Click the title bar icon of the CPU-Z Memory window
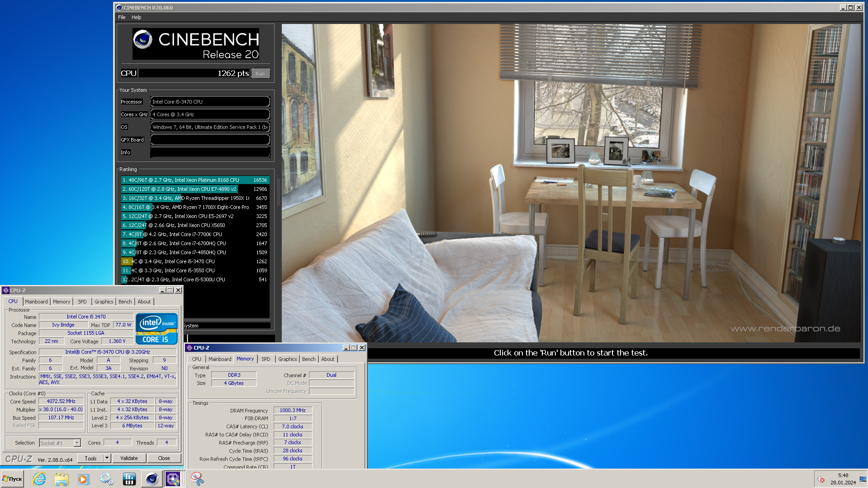Image resolution: width=868 pixels, height=488 pixels. click(x=190, y=348)
